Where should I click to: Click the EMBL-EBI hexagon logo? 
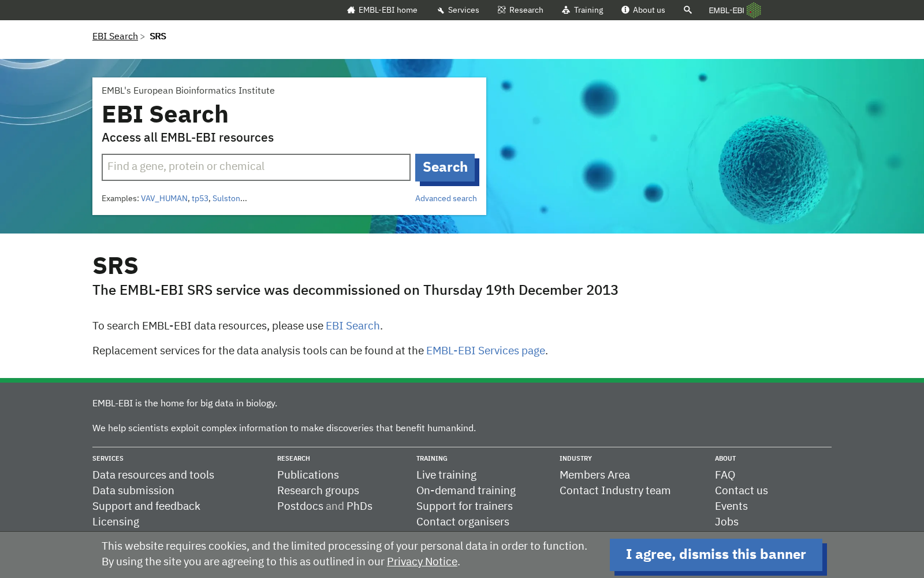tap(735, 10)
